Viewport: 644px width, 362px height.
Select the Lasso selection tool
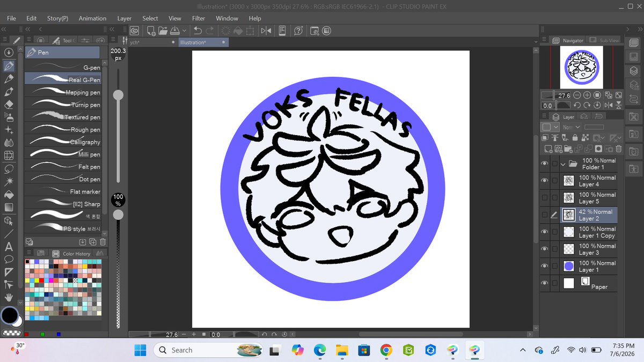coord(9,169)
